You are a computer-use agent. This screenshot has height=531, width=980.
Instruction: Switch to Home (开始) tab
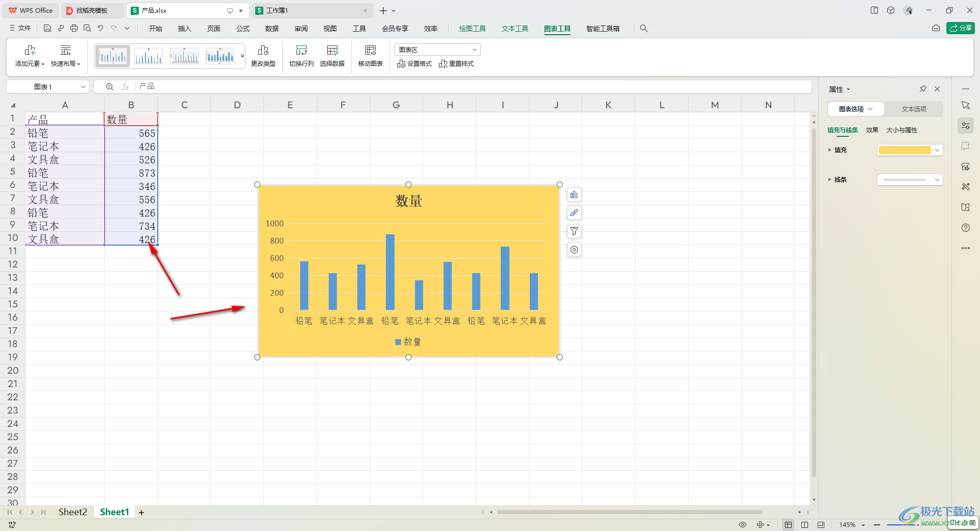click(x=156, y=29)
